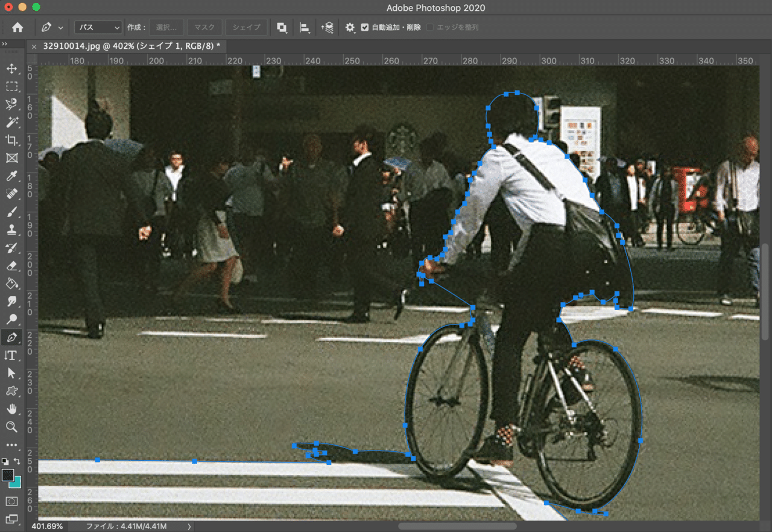This screenshot has width=772, height=532.
Task: Expand the collapsed toolbox double-arrow
Action: click(4, 44)
